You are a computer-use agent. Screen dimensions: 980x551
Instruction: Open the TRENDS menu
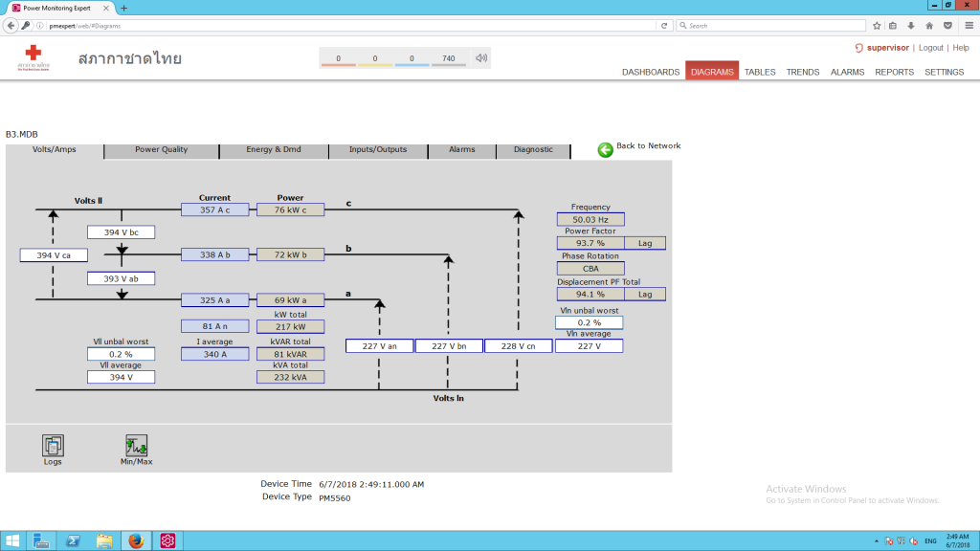coord(803,72)
